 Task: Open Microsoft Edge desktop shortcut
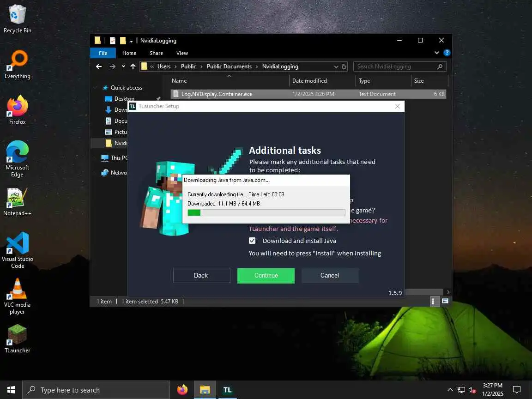(x=17, y=159)
